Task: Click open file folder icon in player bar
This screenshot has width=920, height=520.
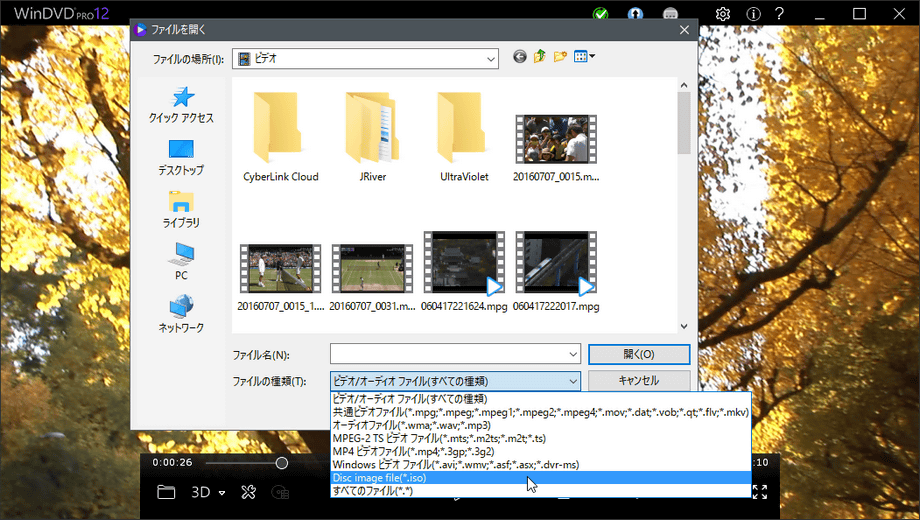Action: pos(166,492)
